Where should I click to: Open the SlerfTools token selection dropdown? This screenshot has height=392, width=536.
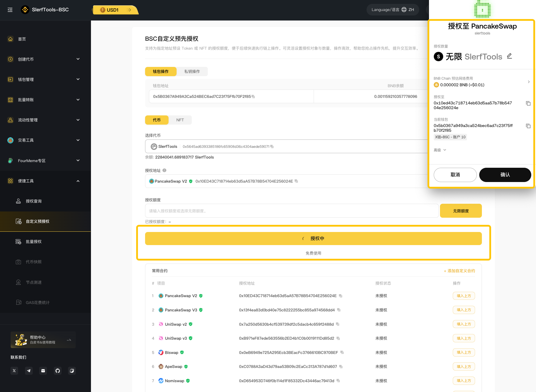pyautogui.click(x=285, y=147)
